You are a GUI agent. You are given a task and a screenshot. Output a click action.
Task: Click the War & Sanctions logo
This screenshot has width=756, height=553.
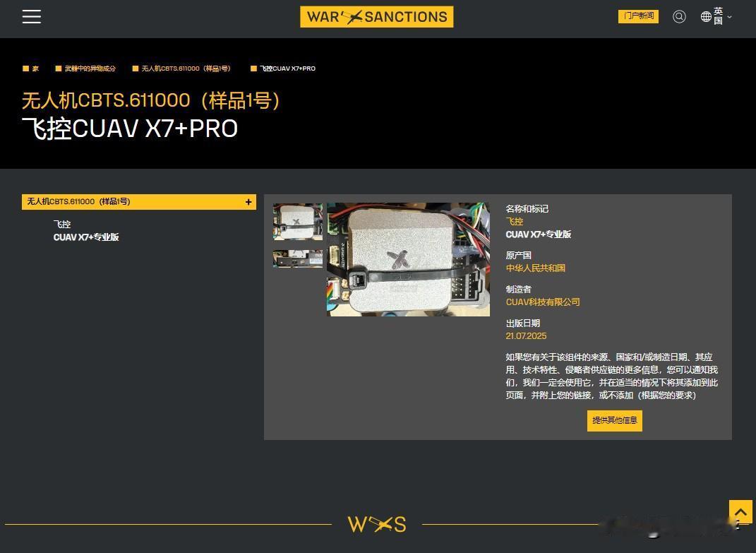click(376, 17)
